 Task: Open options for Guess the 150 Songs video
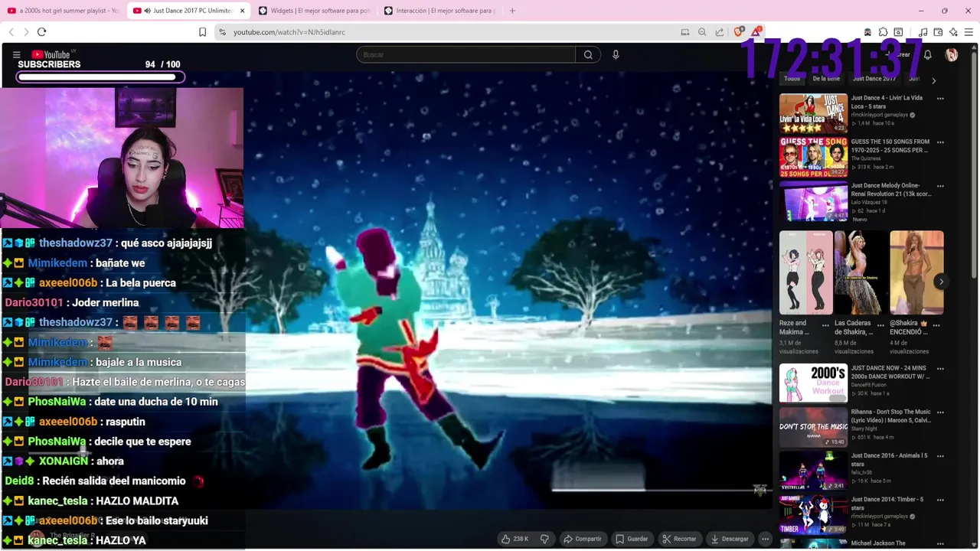(x=940, y=142)
